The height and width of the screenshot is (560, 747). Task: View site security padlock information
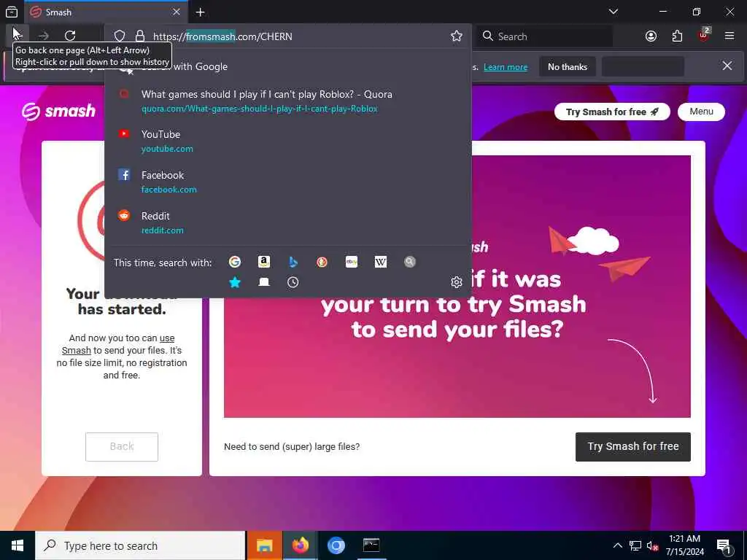[x=139, y=36]
